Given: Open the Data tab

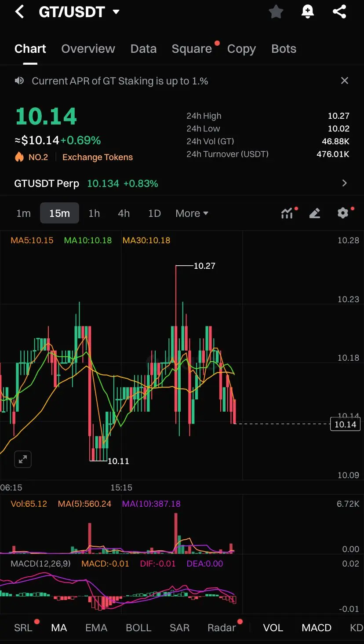Looking at the screenshot, I should [143, 49].
